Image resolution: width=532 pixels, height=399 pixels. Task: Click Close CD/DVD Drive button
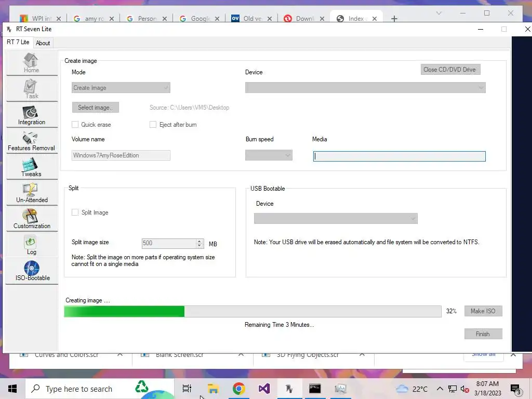click(x=450, y=70)
